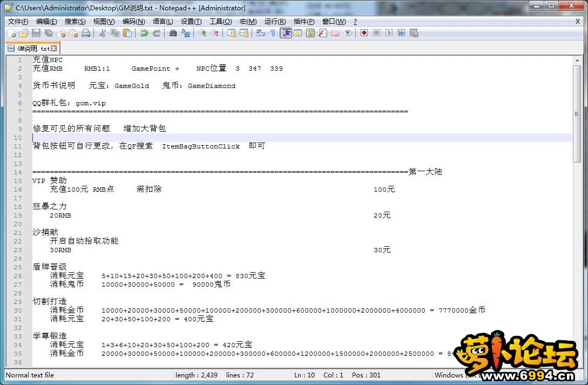Click the Close All toolbar icon
588x385 pixels.
click(x=74, y=33)
